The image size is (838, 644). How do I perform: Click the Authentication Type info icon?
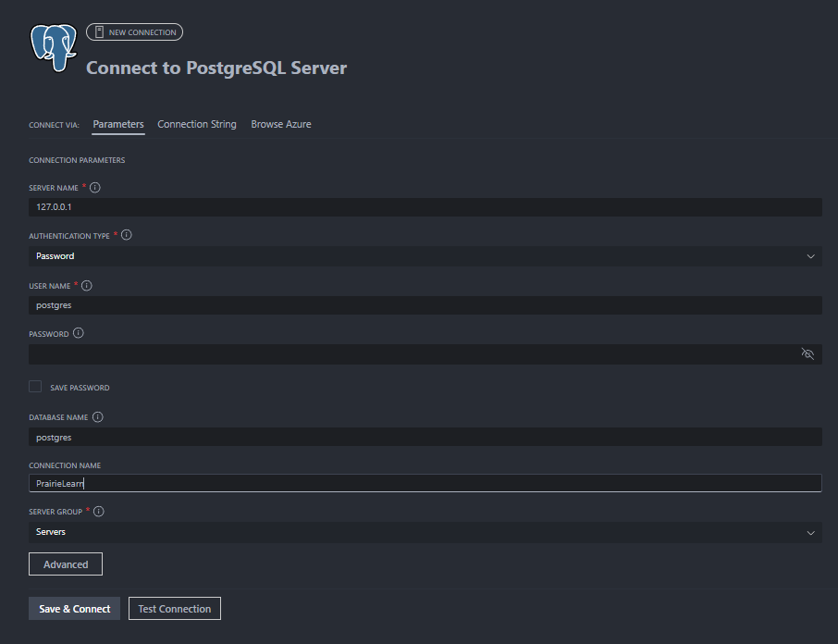coord(127,235)
